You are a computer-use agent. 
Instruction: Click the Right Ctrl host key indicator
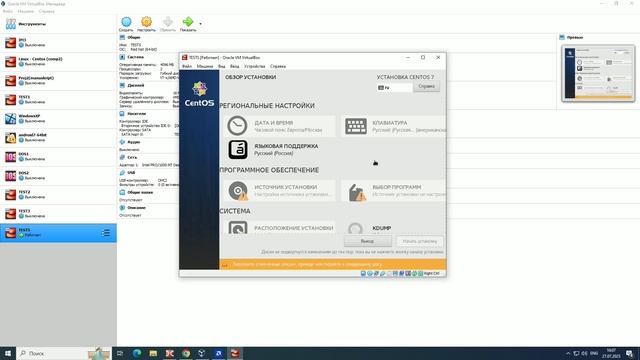point(431,273)
